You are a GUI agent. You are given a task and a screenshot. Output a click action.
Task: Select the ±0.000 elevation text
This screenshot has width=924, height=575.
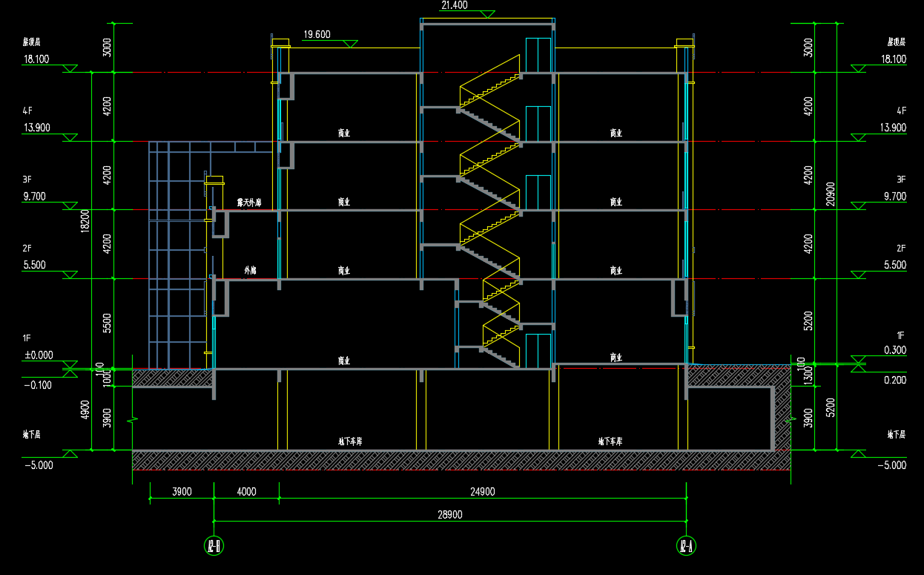pyautogui.click(x=39, y=355)
